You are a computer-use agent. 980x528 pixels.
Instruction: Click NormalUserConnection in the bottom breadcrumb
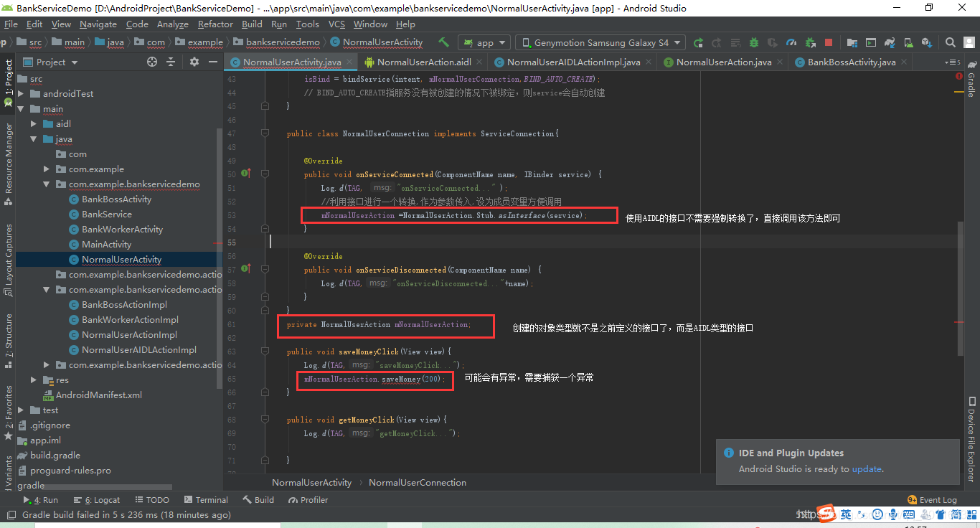click(x=418, y=483)
